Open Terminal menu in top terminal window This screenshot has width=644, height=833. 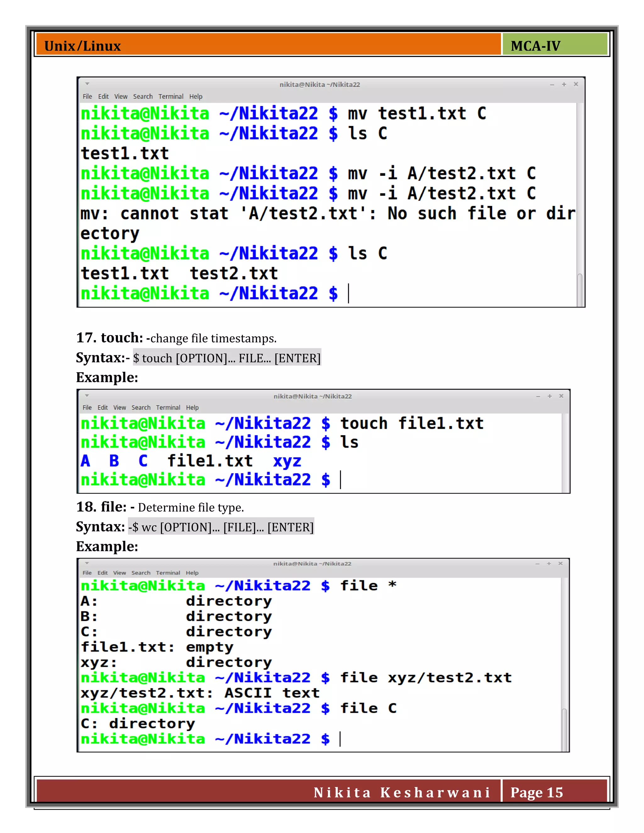tap(171, 97)
